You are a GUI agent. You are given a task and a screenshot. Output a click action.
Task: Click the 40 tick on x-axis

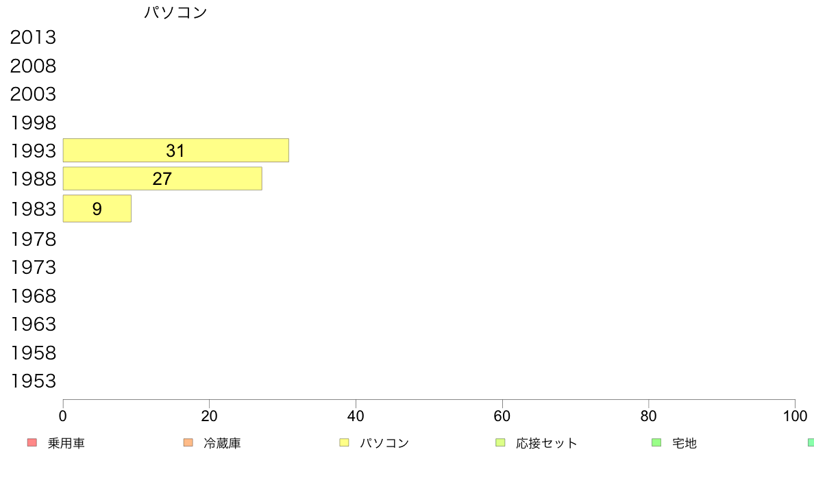[356, 416]
